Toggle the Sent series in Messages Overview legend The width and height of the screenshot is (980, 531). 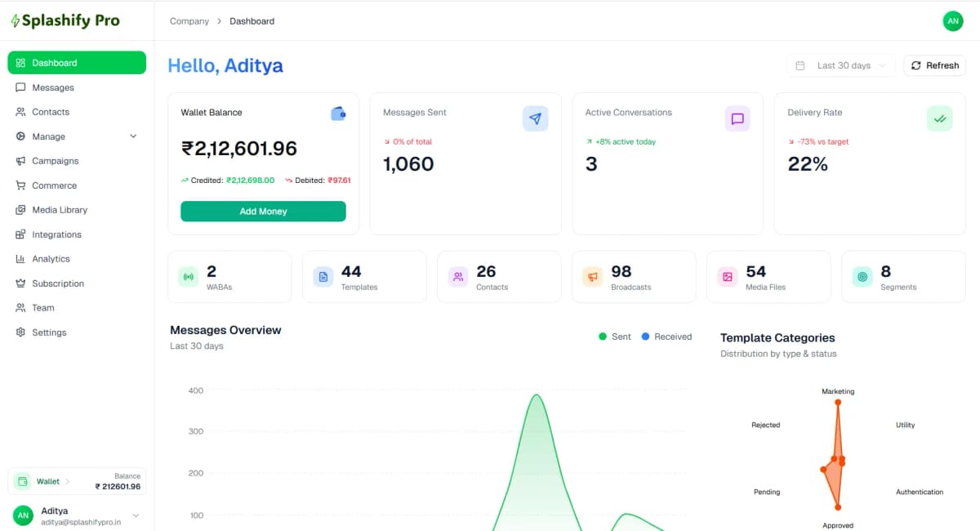614,336
